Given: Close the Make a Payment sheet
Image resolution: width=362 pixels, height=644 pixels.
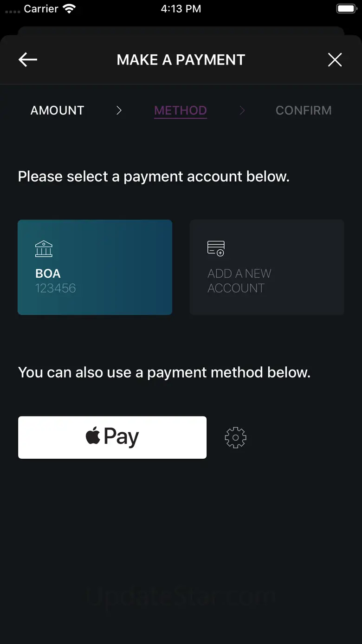Looking at the screenshot, I should (335, 59).
